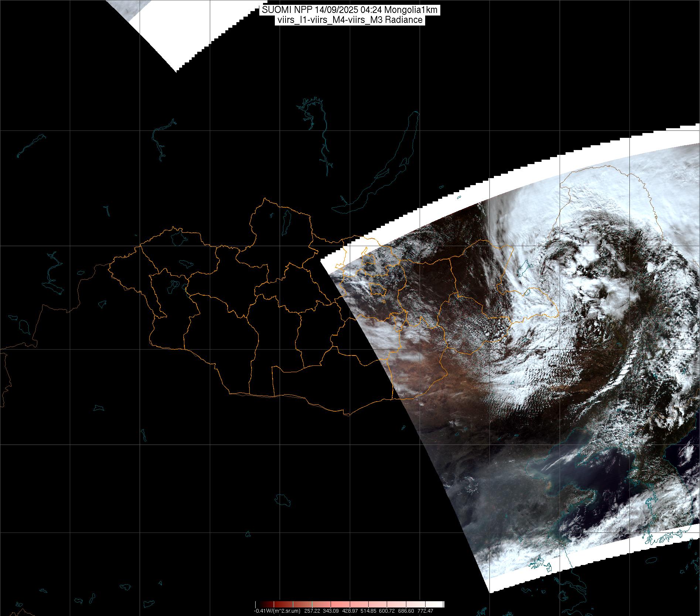Image resolution: width=700 pixels, height=616 pixels.
Task: Click the "514.85" scale value
Action: tap(368, 611)
